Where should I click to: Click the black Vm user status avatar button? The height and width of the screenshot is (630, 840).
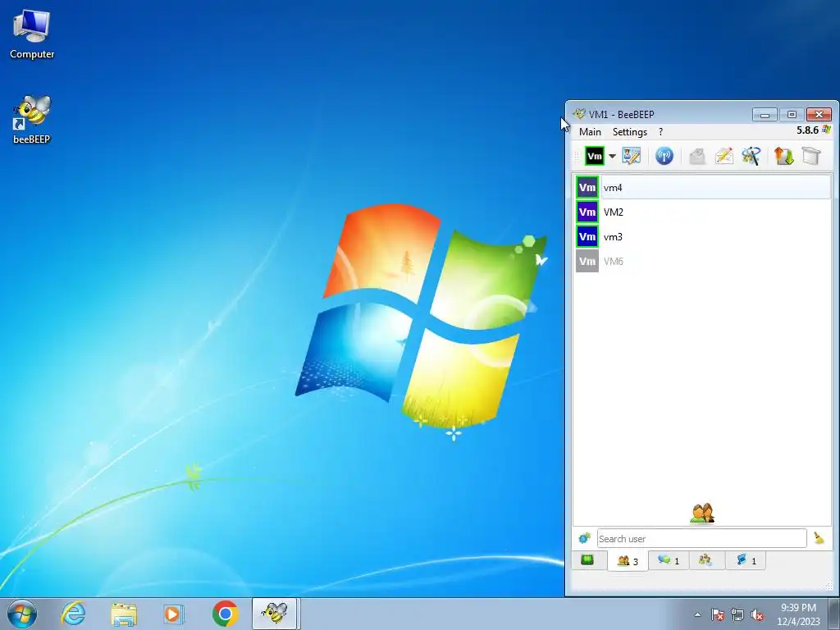pos(594,157)
